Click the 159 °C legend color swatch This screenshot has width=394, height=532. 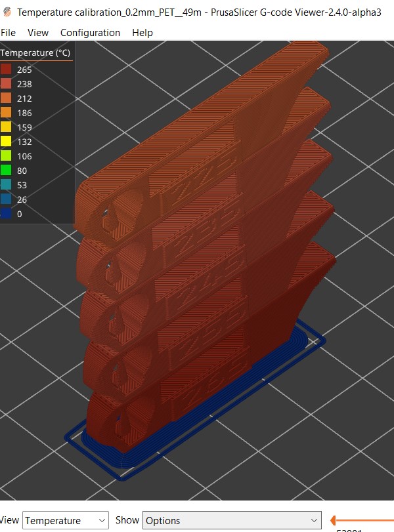pos(6,127)
